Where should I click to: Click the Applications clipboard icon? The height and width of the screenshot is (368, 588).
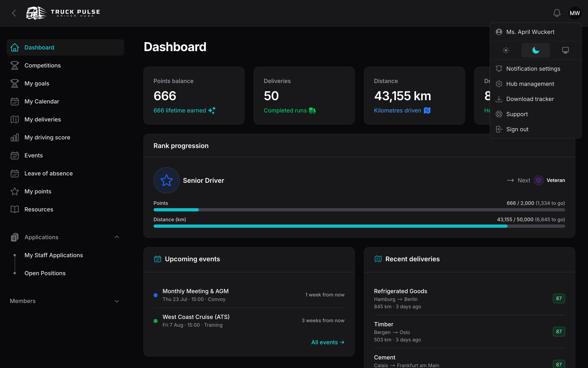coord(14,237)
